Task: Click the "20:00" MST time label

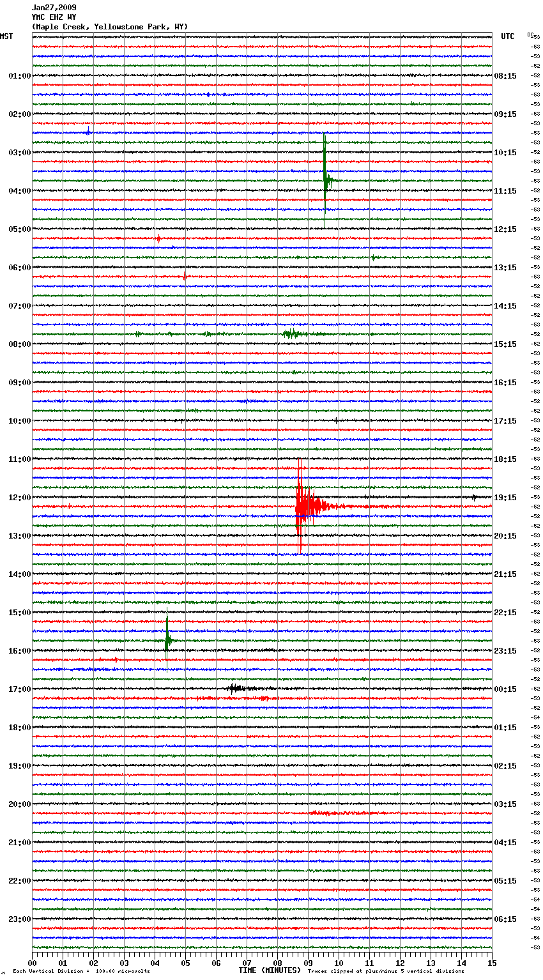Action: [20, 804]
